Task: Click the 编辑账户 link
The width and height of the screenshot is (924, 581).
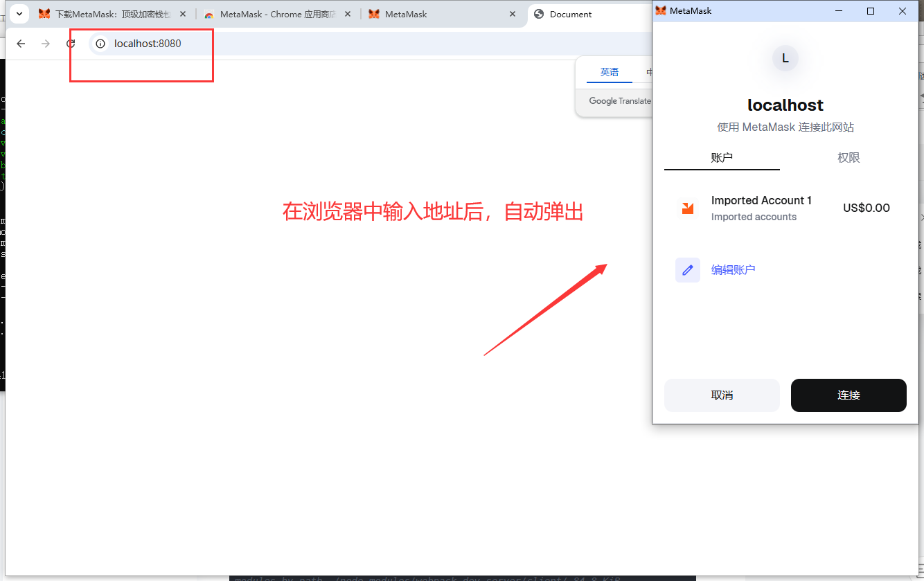Action: (733, 269)
